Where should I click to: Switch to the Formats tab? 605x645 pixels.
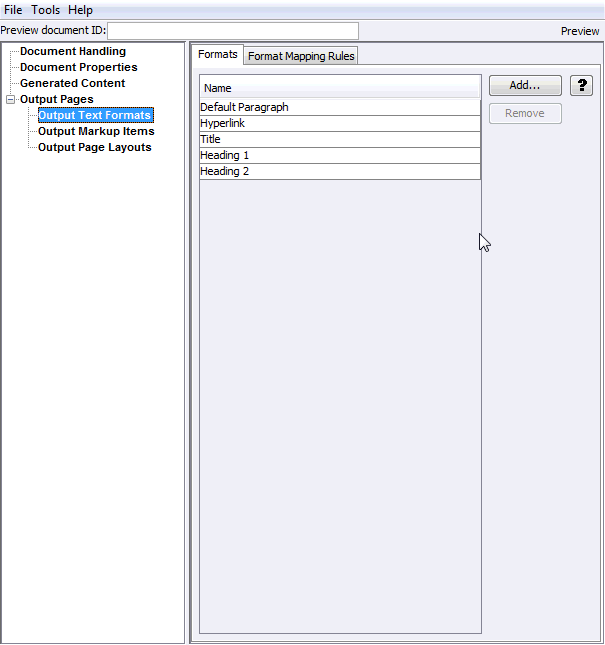(218, 54)
